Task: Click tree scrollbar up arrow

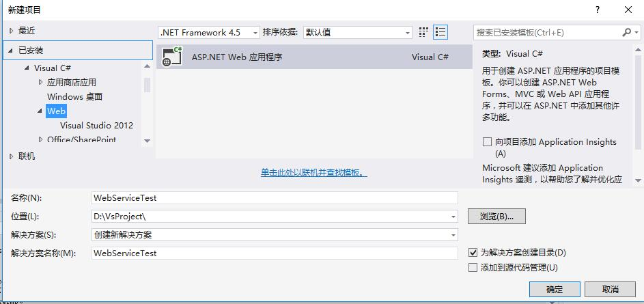Action: point(147,66)
